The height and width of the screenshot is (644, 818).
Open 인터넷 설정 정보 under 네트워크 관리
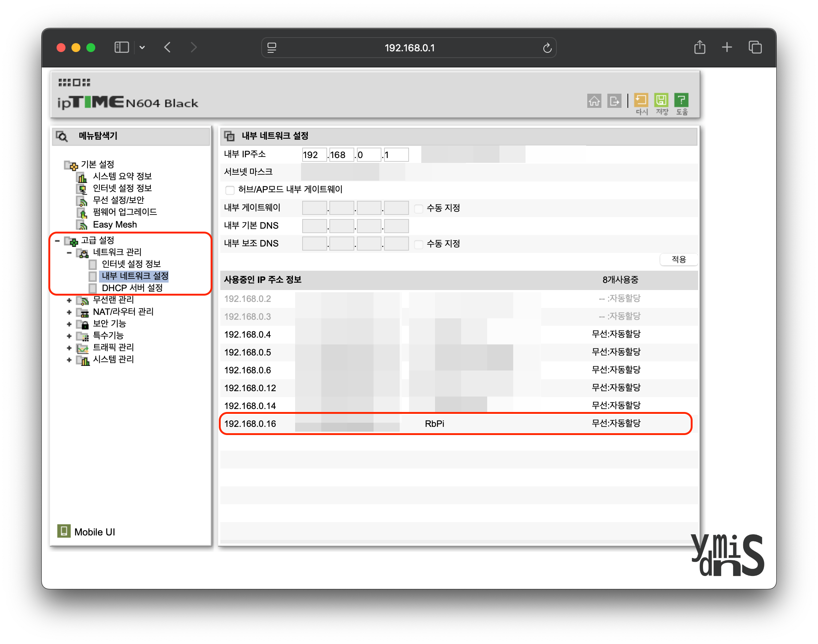tap(131, 264)
